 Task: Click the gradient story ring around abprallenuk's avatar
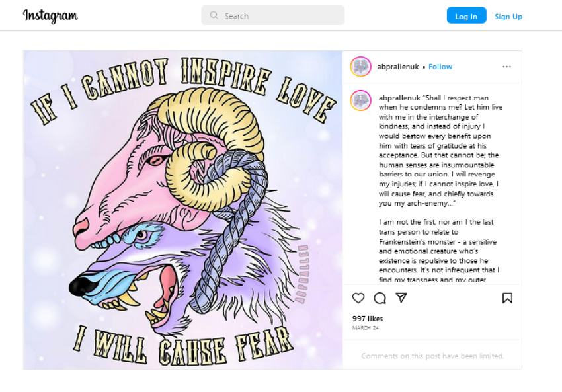[360, 67]
